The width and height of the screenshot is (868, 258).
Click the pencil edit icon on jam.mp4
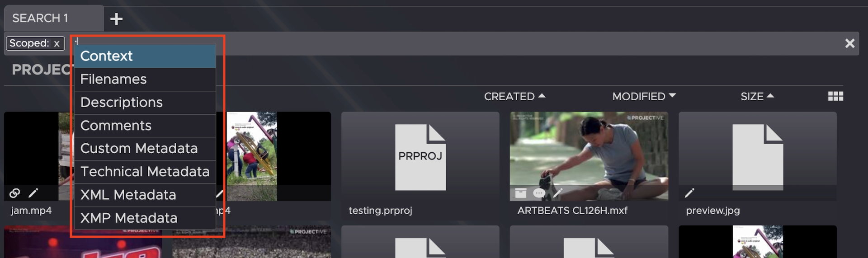[x=33, y=193]
